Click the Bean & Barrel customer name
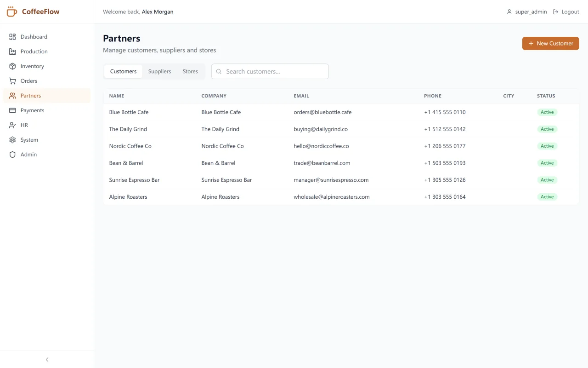Screen dimensions: 588x368 tap(126, 163)
